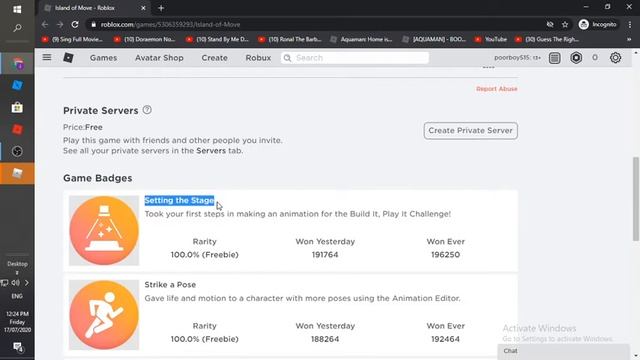Open the Sing Full Movie bookmark
The width and height of the screenshot is (640, 360).
click(x=72, y=40)
